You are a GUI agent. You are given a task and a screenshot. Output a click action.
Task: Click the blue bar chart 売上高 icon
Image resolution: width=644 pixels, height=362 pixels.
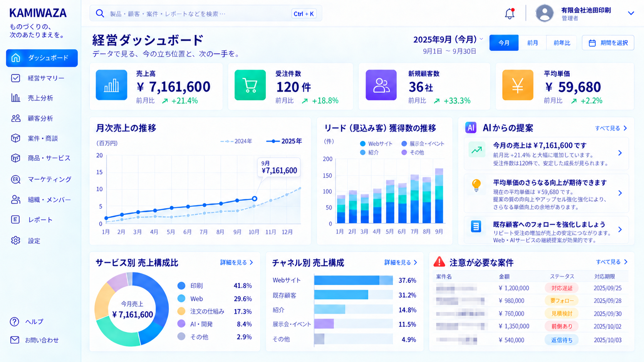point(111,85)
